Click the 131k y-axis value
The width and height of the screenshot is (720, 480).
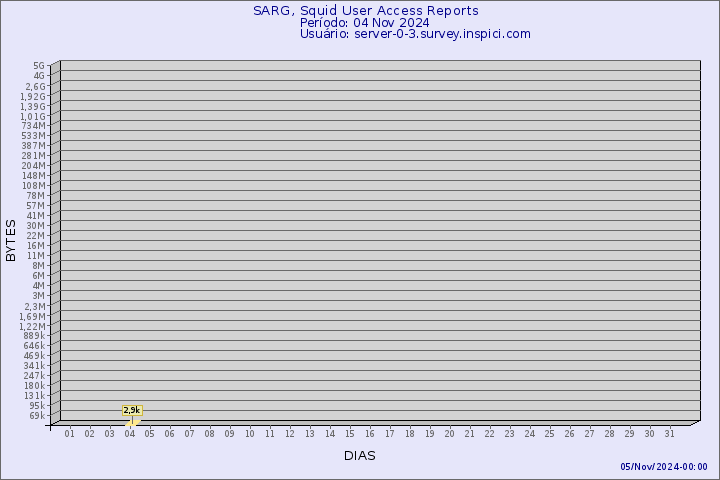tap(34, 395)
